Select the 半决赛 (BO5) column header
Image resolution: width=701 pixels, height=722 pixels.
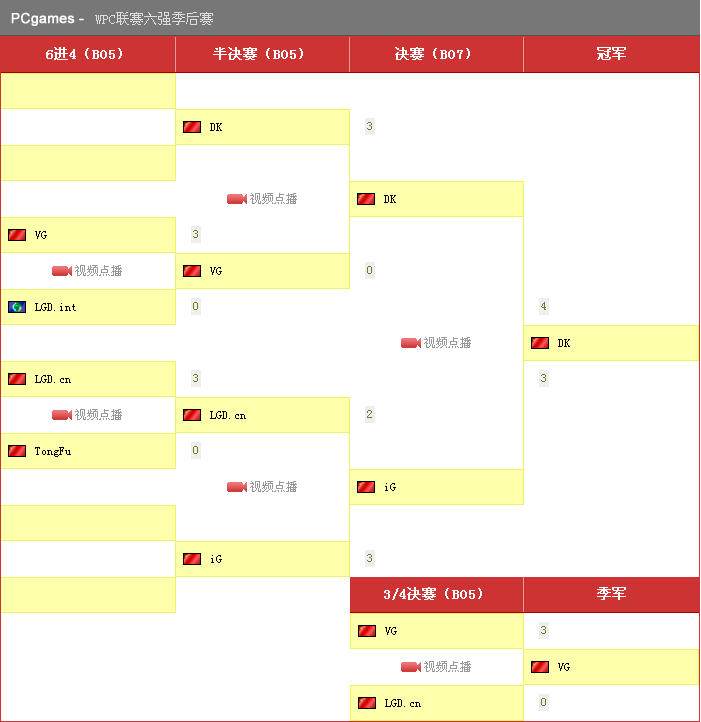pyautogui.click(x=262, y=54)
